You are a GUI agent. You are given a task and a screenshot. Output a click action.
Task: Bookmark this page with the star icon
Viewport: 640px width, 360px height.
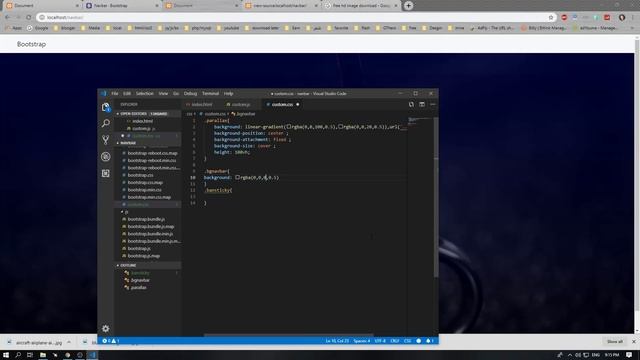click(551, 17)
